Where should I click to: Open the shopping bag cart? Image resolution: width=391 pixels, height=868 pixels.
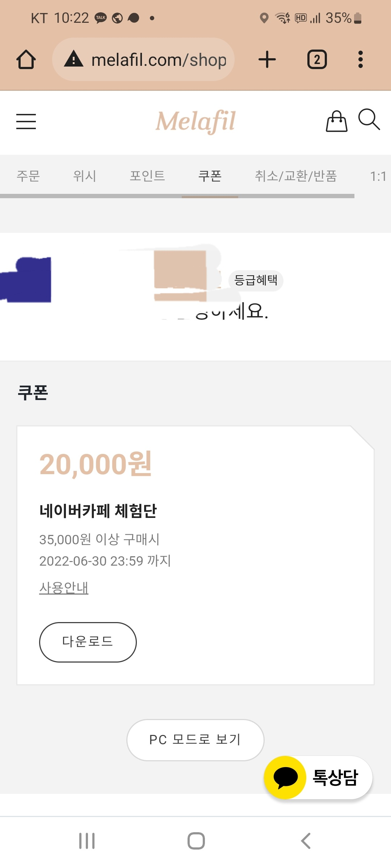[337, 121]
